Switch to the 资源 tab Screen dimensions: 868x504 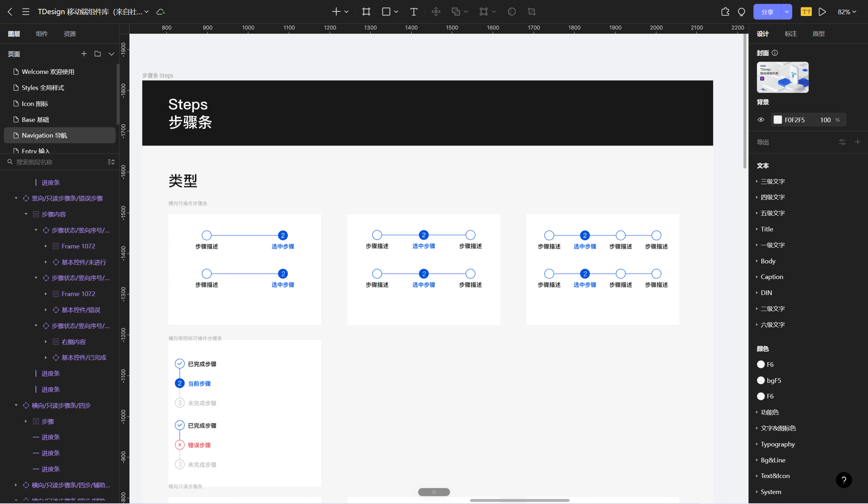pos(69,34)
